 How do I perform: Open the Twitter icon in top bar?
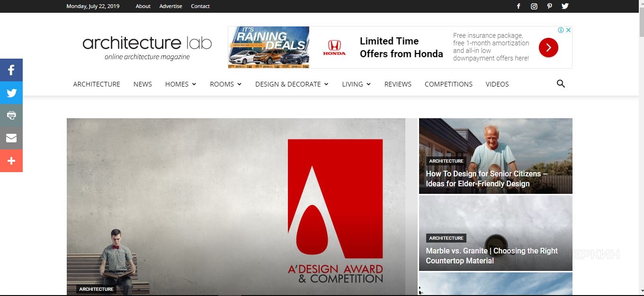(x=565, y=6)
